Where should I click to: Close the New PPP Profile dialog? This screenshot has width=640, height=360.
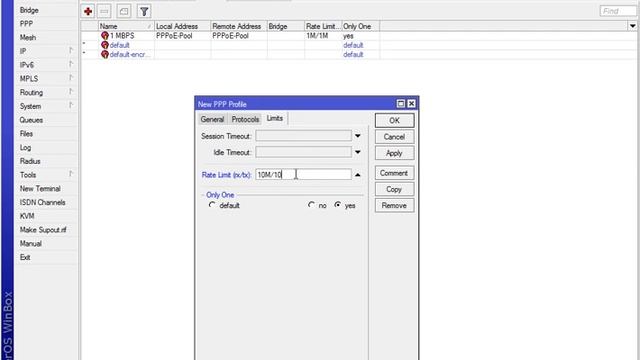pos(411,104)
